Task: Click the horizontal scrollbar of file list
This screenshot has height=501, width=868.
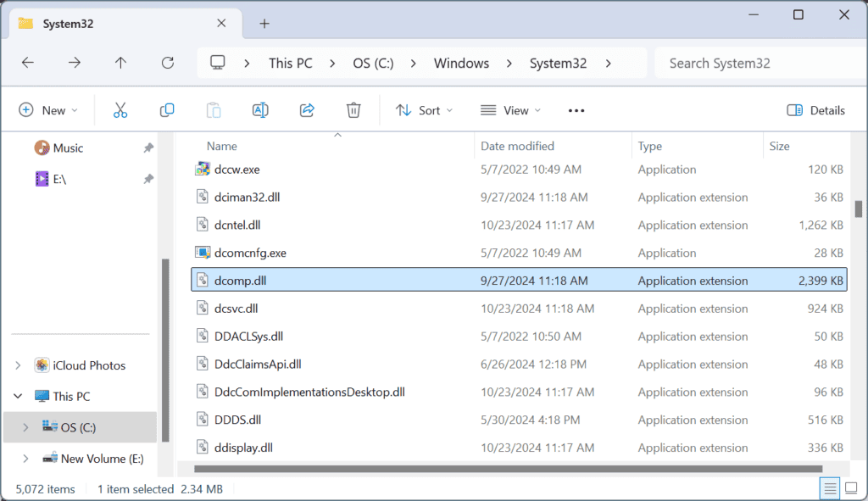Action: tap(509, 469)
